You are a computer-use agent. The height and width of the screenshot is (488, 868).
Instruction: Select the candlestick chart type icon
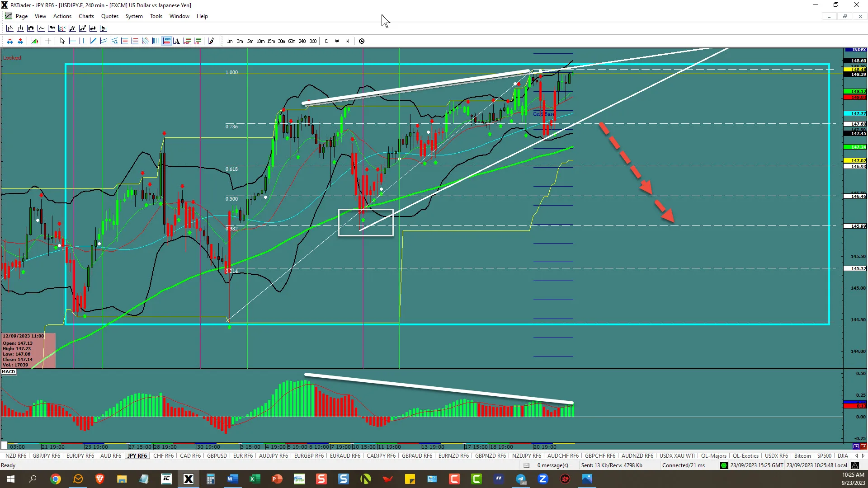pos(30,28)
